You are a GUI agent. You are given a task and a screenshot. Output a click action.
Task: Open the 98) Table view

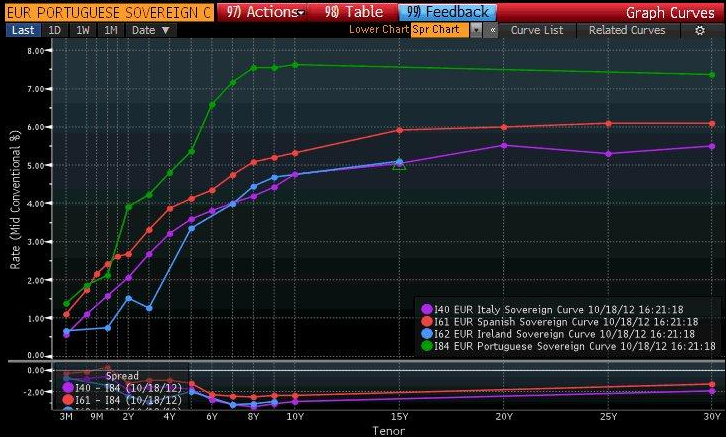click(x=354, y=12)
